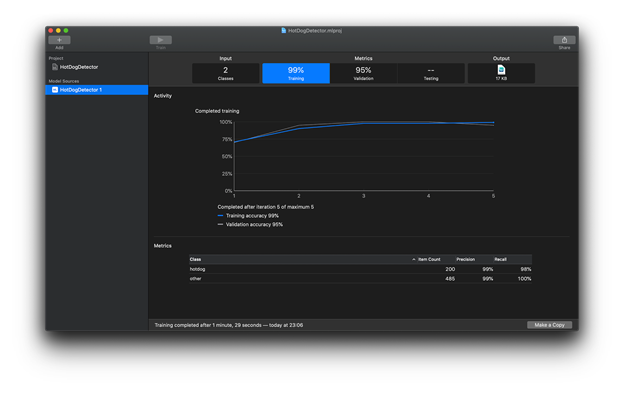Select the 99% Training metrics tab

(x=296, y=73)
